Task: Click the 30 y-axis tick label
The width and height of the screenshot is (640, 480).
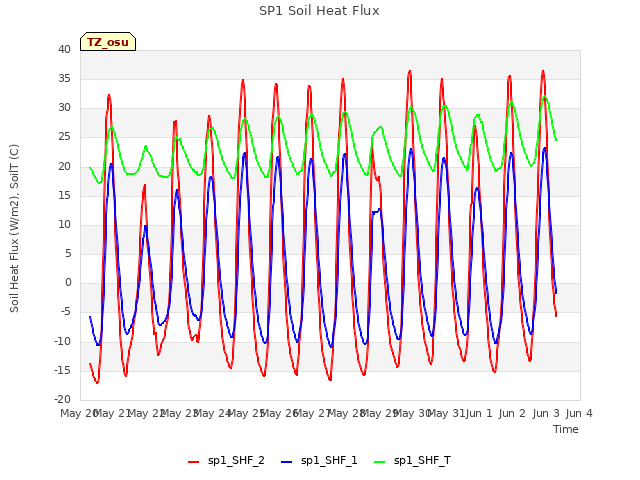Action: tap(64, 108)
